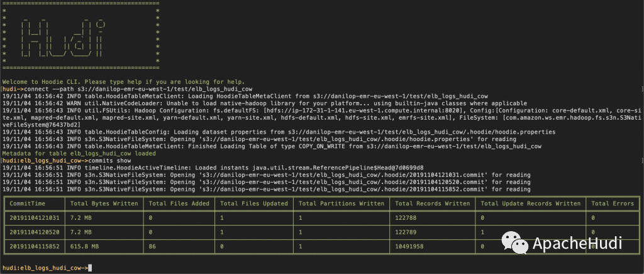Viewport: 644px width, 274px height.
Task: Select the 20191104115852 commit row
Action: [x=33, y=245]
